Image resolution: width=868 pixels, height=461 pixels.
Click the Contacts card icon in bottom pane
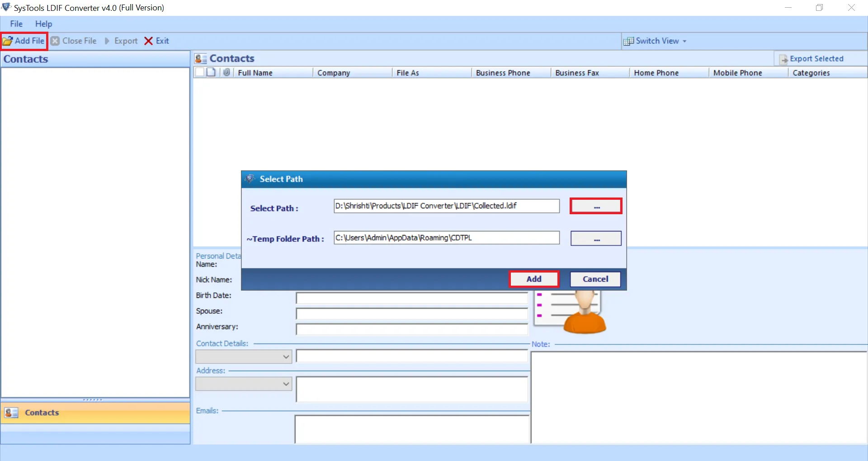point(11,413)
